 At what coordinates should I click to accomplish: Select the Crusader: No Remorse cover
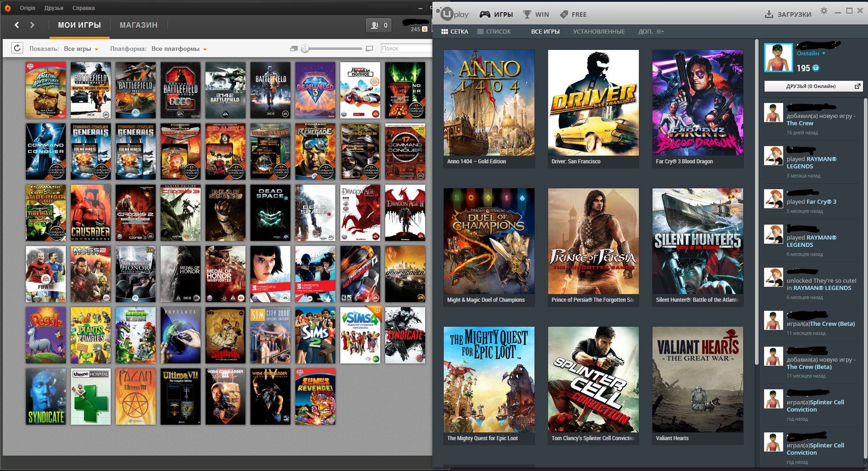[91, 213]
